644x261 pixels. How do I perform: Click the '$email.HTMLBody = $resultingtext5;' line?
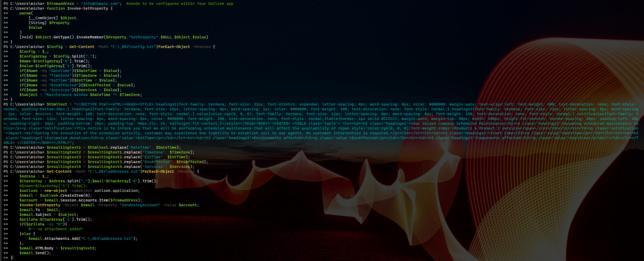58,248
